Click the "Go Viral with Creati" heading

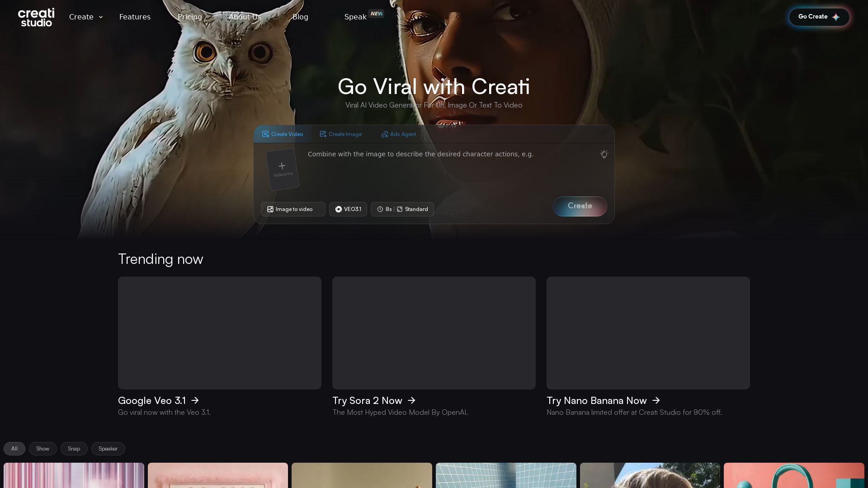coord(434,86)
